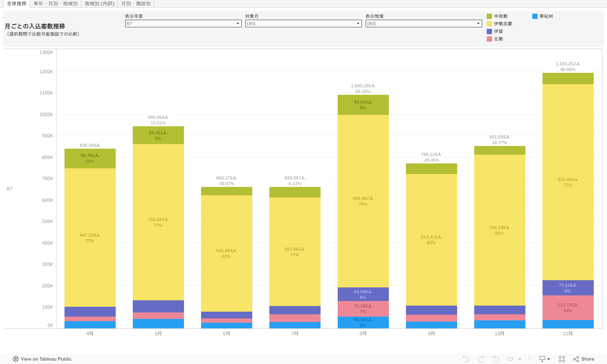Click the Redo icon in the bottom toolbar
This screenshot has width=607, height=364.
pos(481,359)
